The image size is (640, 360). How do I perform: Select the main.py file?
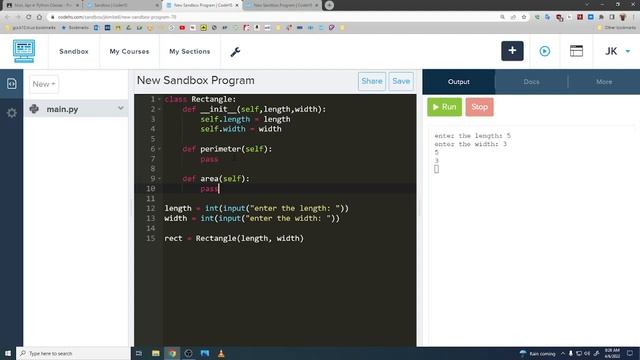76,109
